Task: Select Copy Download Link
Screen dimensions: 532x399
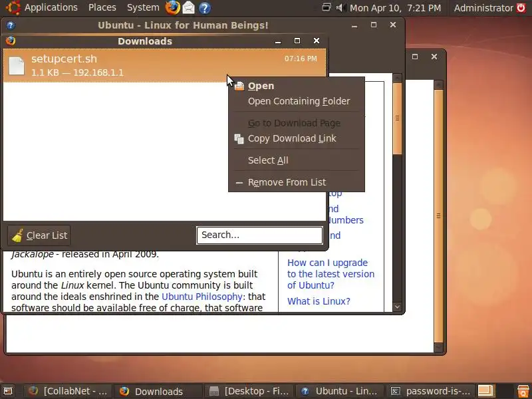Action: coord(297,138)
